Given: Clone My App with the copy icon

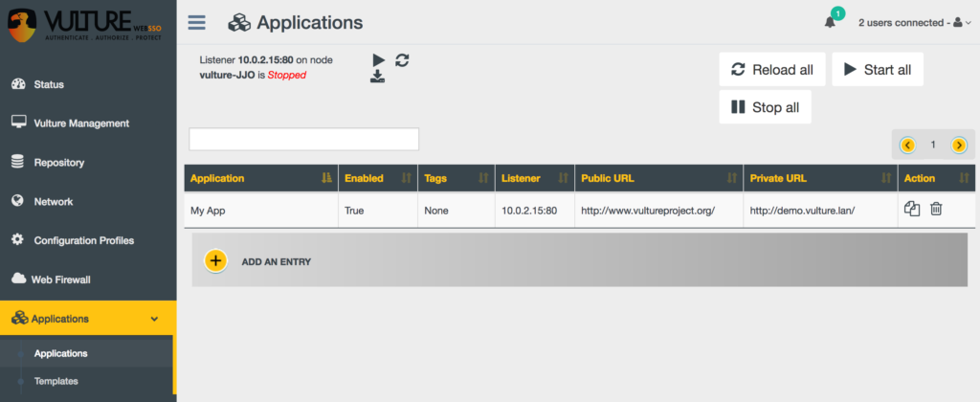Looking at the screenshot, I should 912,210.
